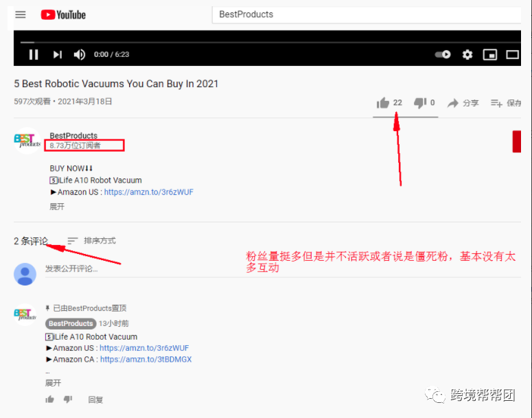The image size is (532, 418).
Task: Skip to the next video
Action: (58, 54)
